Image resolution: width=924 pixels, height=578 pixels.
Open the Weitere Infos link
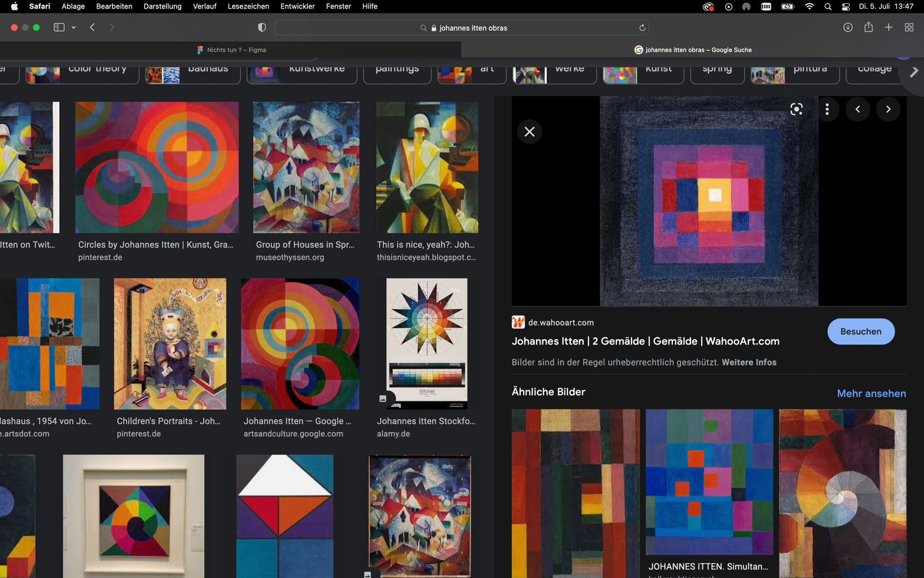pos(749,362)
